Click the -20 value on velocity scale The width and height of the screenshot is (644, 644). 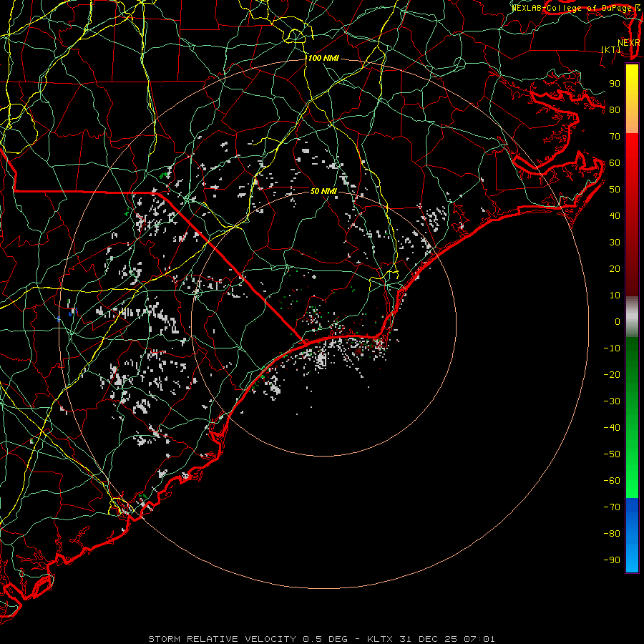coord(612,375)
